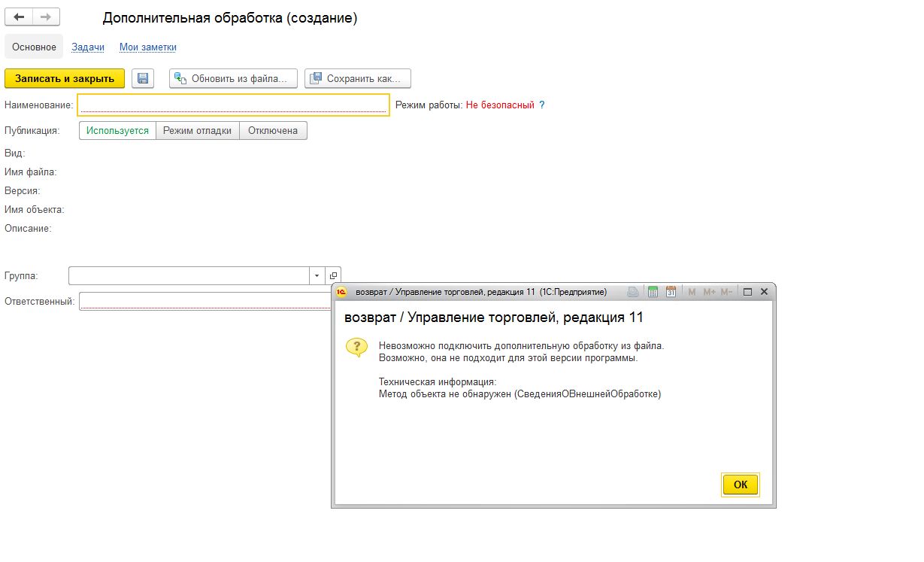Open the calculator icon in dialog title bar
The image size is (924, 562).
pos(653,291)
